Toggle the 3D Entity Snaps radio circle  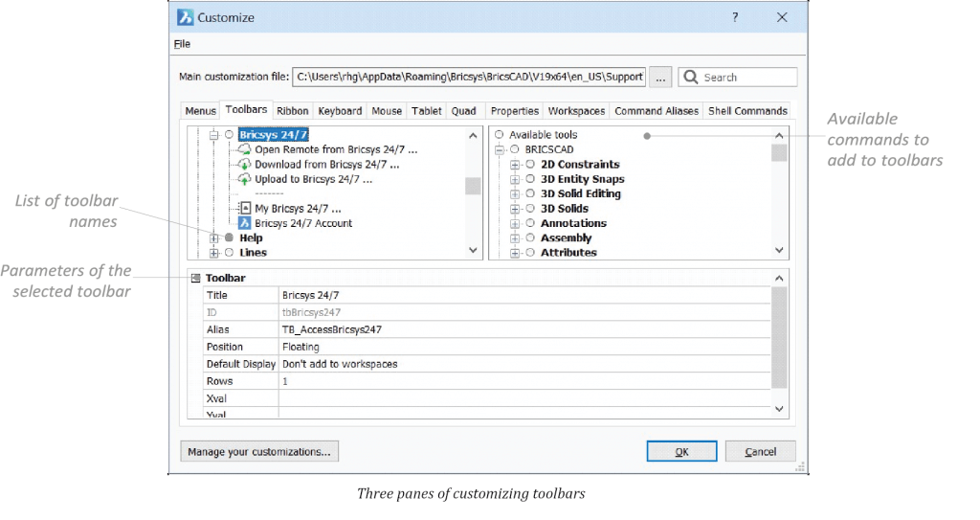point(530,179)
